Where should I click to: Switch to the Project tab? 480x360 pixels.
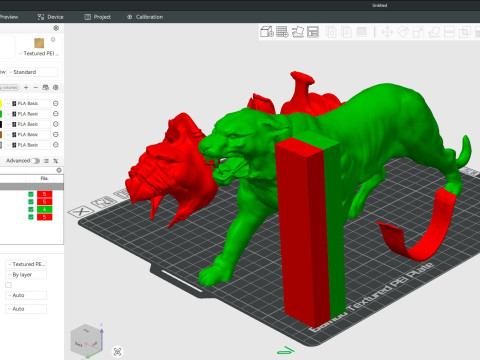click(97, 17)
